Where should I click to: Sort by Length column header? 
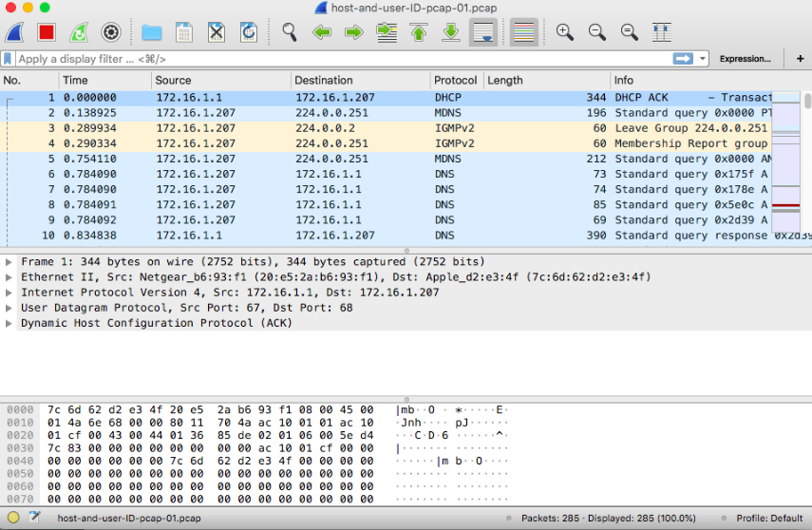(547, 81)
